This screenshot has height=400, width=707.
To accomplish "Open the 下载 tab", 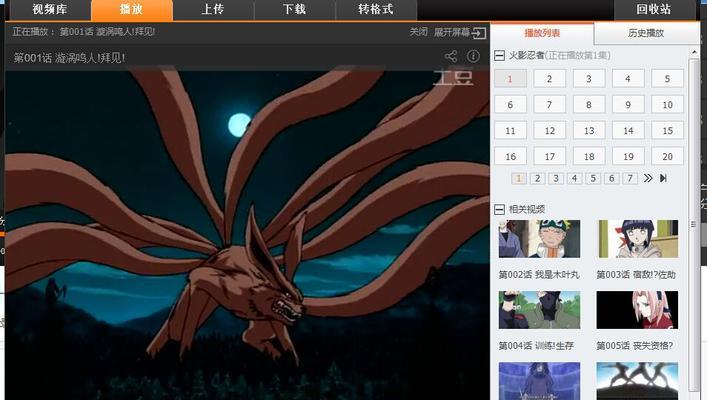I will coord(294,9).
